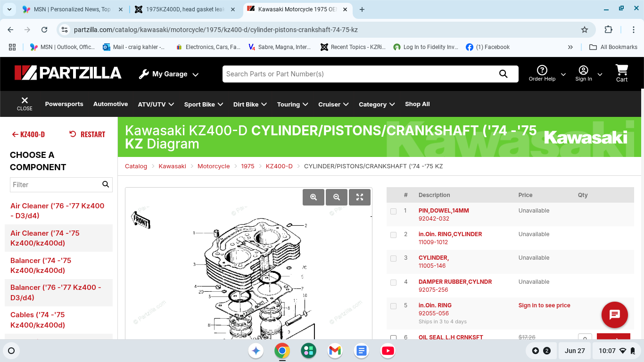
Task: Bookmark this page with the star icon
Action: (x=585, y=30)
